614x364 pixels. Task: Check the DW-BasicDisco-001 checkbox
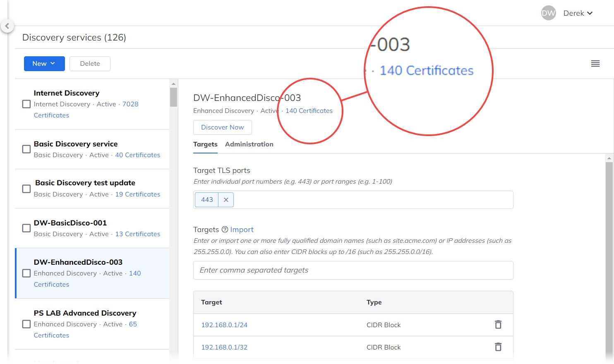tap(26, 228)
